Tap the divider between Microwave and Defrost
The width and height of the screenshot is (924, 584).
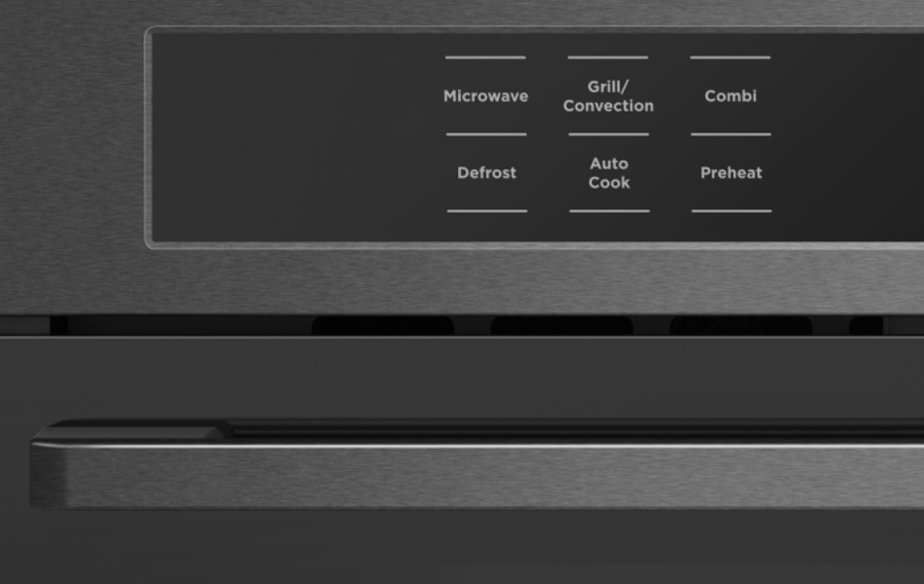(486, 134)
